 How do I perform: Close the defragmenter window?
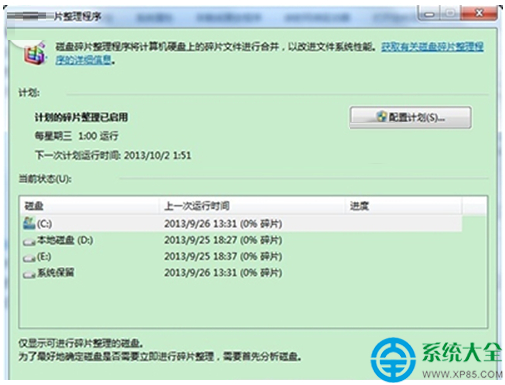(479, 13)
